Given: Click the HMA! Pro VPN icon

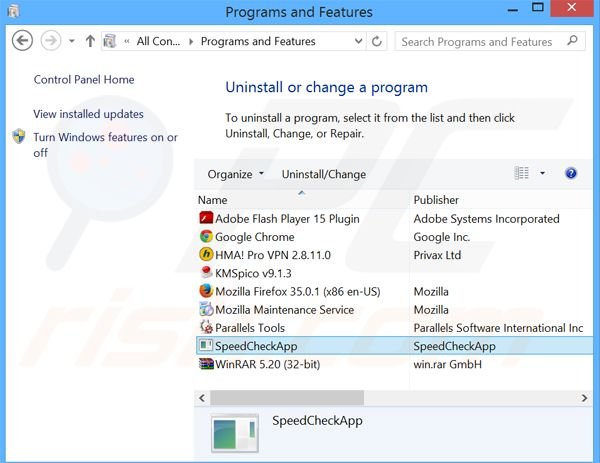Looking at the screenshot, I should point(206,255).
